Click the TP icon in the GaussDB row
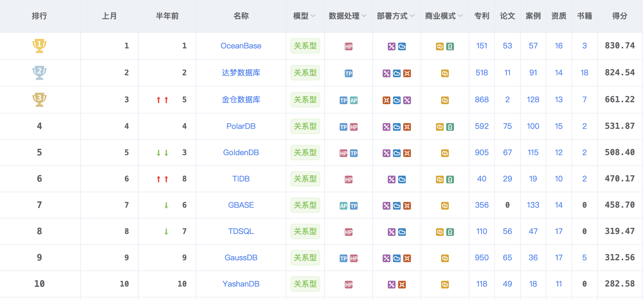The width and height of the screenshot is (644, 300). click(344, 258)
